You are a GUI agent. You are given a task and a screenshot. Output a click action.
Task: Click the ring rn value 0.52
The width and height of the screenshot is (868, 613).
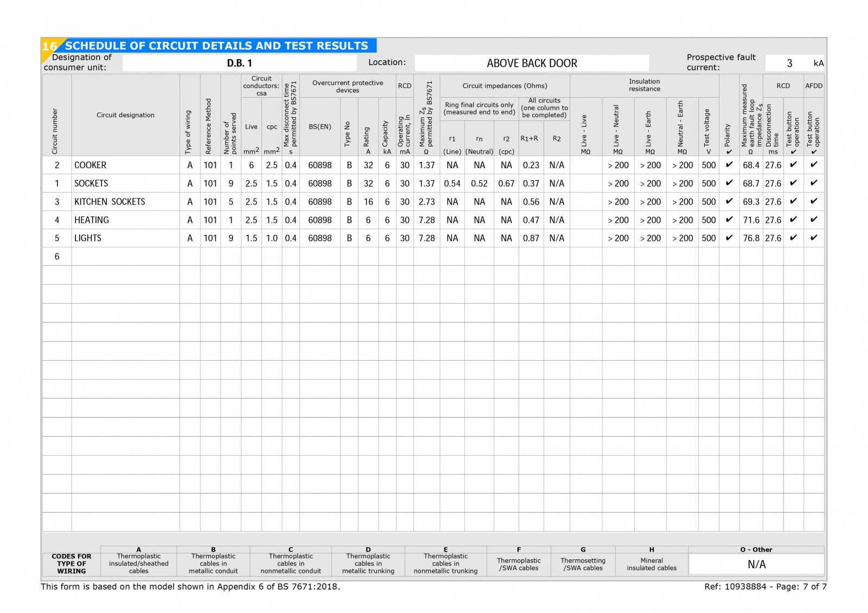pyautogui.click(x=479, y=183)
